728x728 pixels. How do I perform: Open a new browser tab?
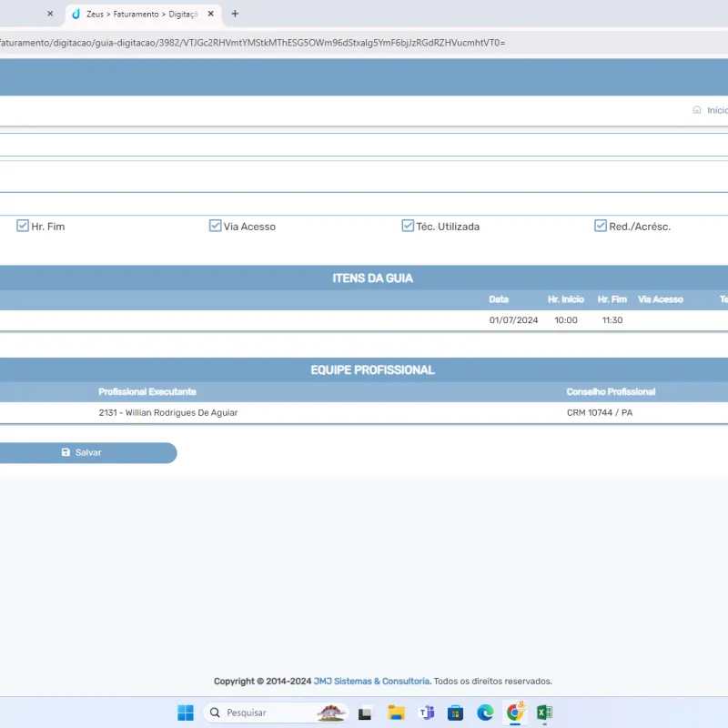(235, 14)
